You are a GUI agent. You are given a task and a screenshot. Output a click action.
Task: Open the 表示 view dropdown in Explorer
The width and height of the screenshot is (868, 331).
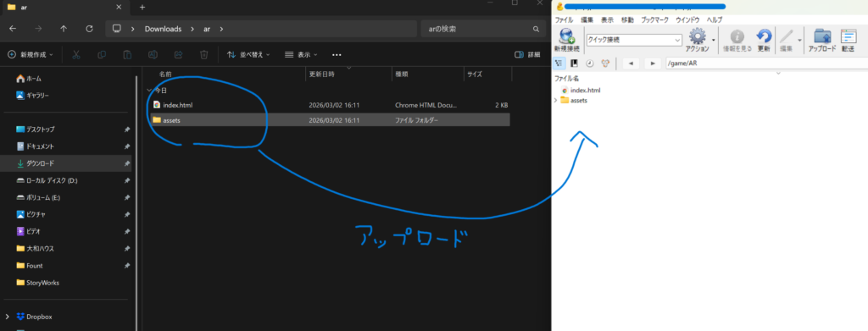click(x=301, y=55)
